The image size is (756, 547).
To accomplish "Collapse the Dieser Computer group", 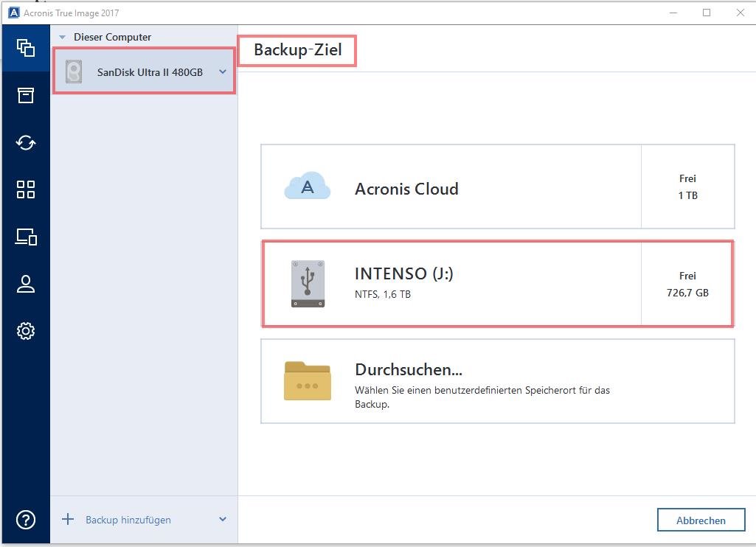I will pyautogui.click(x=62, y=37).
